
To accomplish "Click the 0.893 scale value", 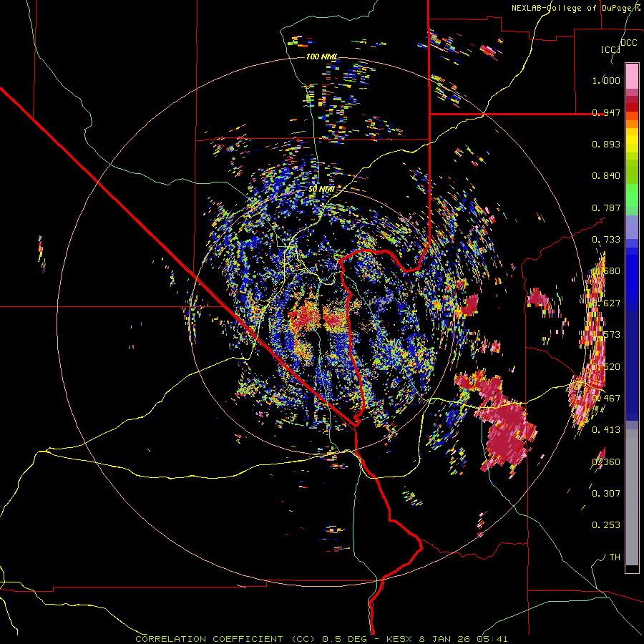I will [606, 144].
